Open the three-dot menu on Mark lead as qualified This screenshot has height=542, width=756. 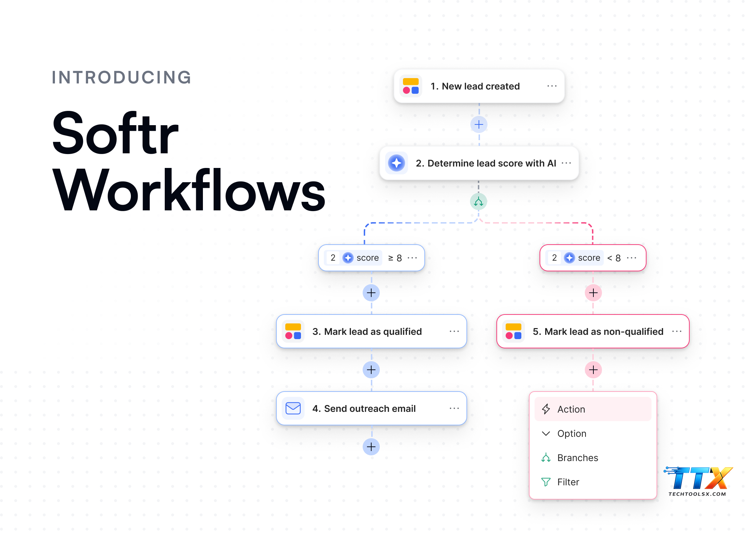(454, 331)
